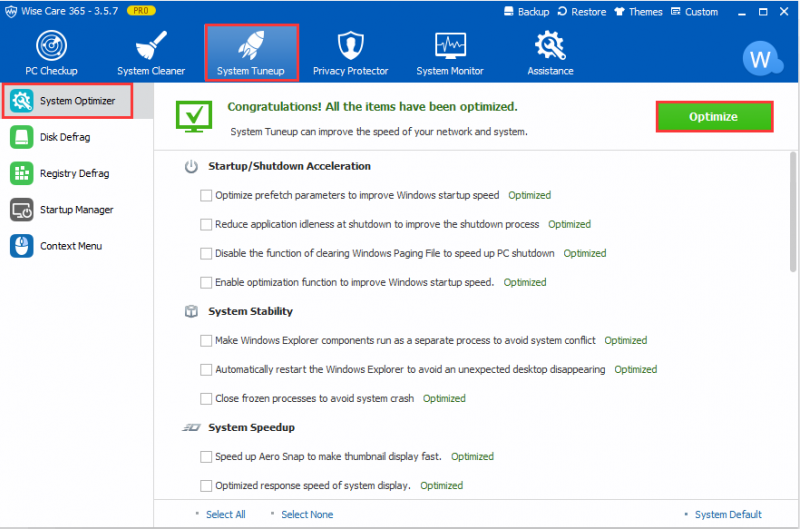The width and height of the screenshot is (800, 529).
Task: Click Optimized status beside Speed up Aero Snap
Action: pyautogui.click(x=472, y=457)
